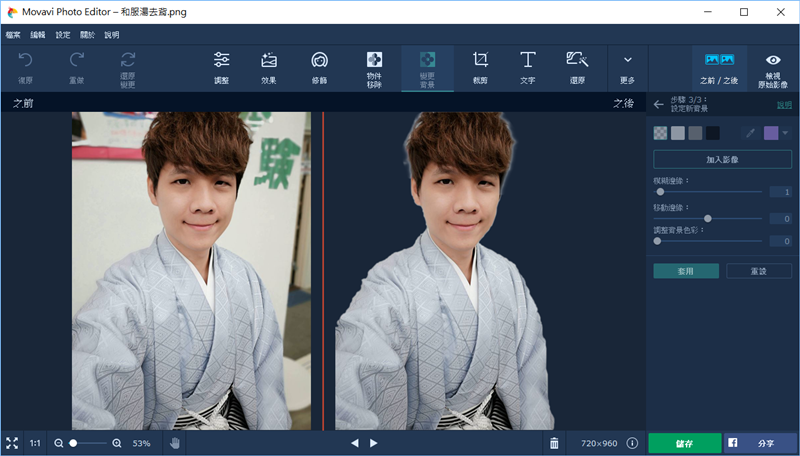This screenshot has width=800, height=456.
Task: Toggle fullscreen view mode
Action: point(12,443)
